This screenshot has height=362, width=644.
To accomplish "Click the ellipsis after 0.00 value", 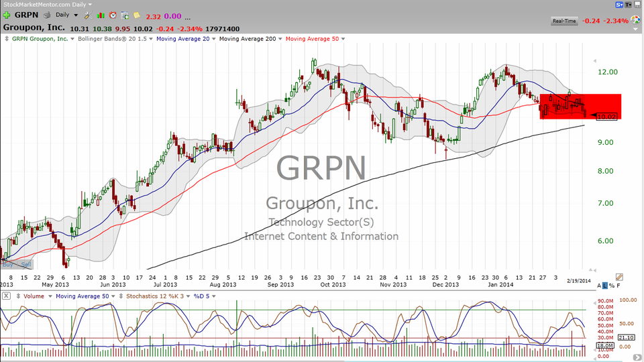I will pyautogui.click(x=188, y=17).
